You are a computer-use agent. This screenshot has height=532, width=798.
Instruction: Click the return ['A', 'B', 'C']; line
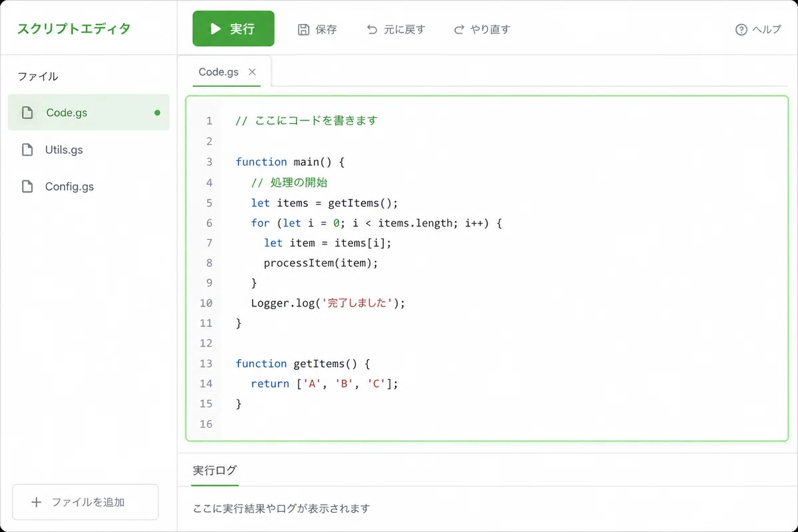click(324, 384)
